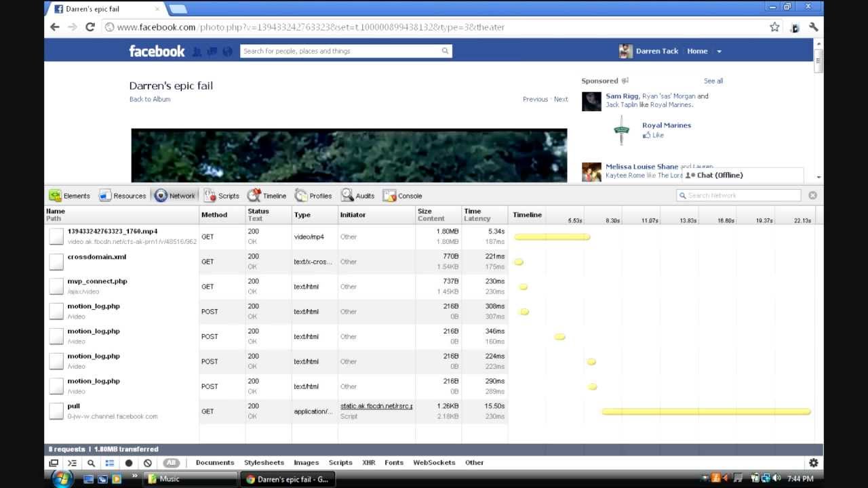Viewport: 868px width, 488px height.
Task: Filter requests by Stylesheets
Action: pyautogui.click(x=264, y=463)
